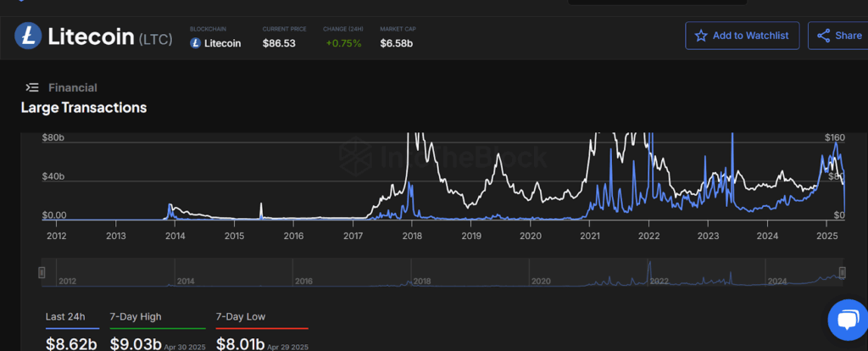Click the Litecoin blockchain name link
868x351 pixels.
[x=223, y=43]
